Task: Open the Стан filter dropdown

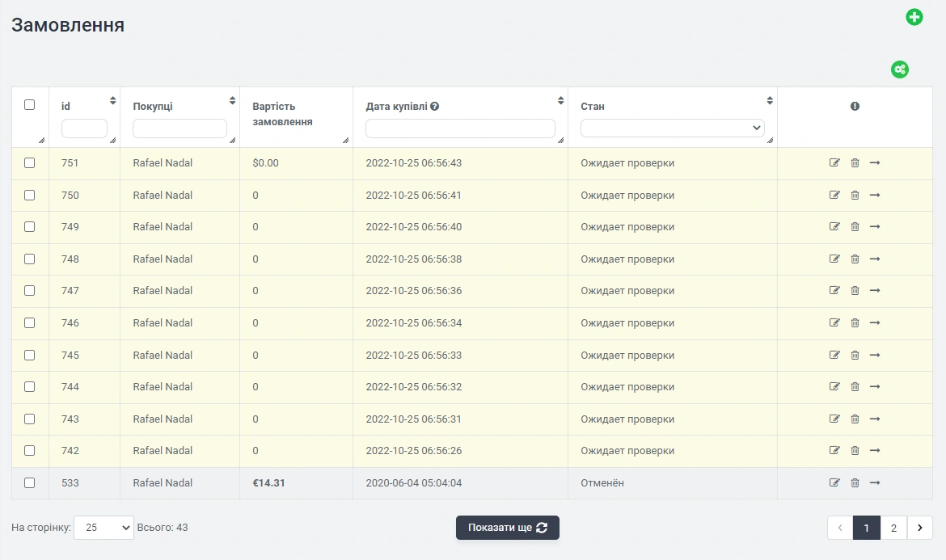Action: click(672, 128)
